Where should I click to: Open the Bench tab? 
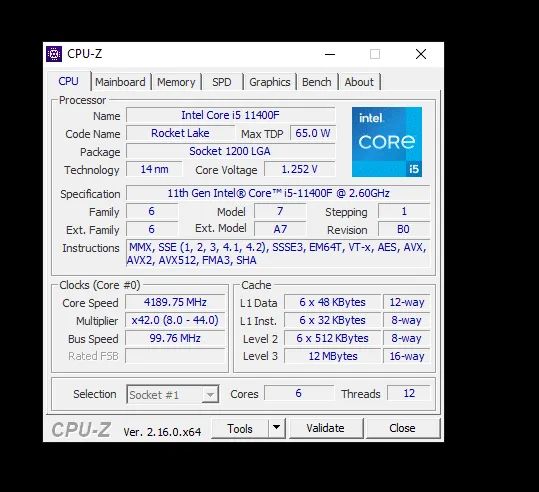pyautogui.click(x=317, y=82)
